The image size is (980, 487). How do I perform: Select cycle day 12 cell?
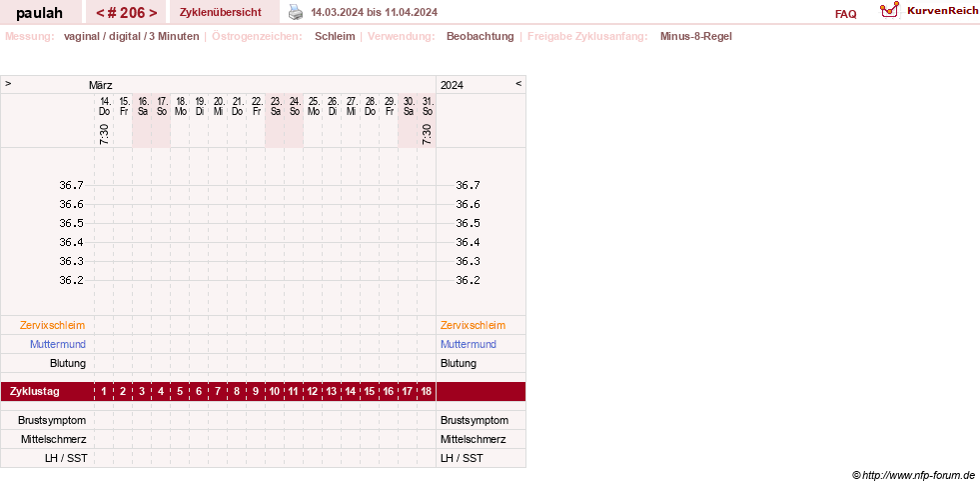313,392
